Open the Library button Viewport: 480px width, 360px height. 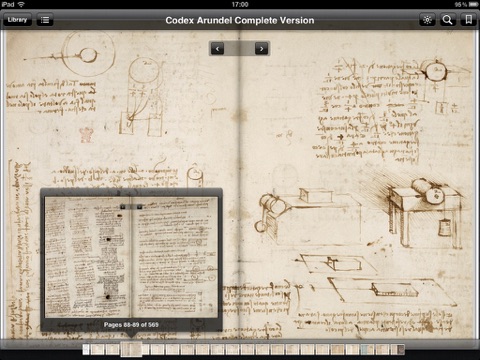[17, 20]
